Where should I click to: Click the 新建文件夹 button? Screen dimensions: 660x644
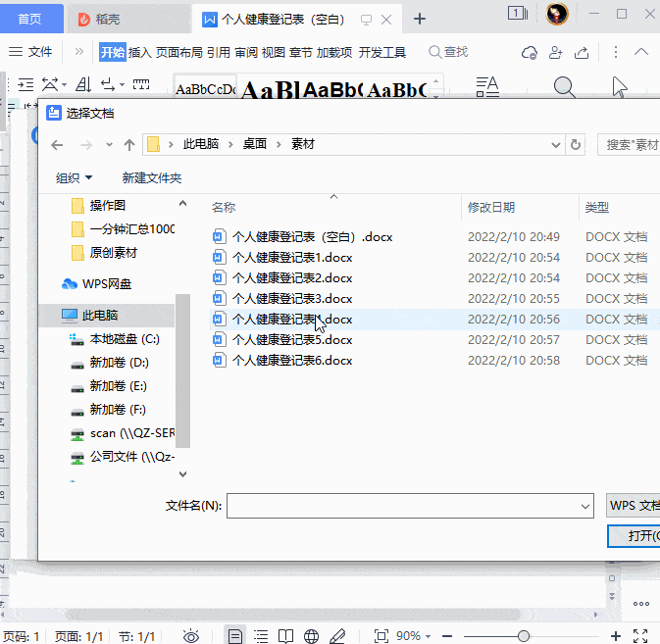coord(152,178)
